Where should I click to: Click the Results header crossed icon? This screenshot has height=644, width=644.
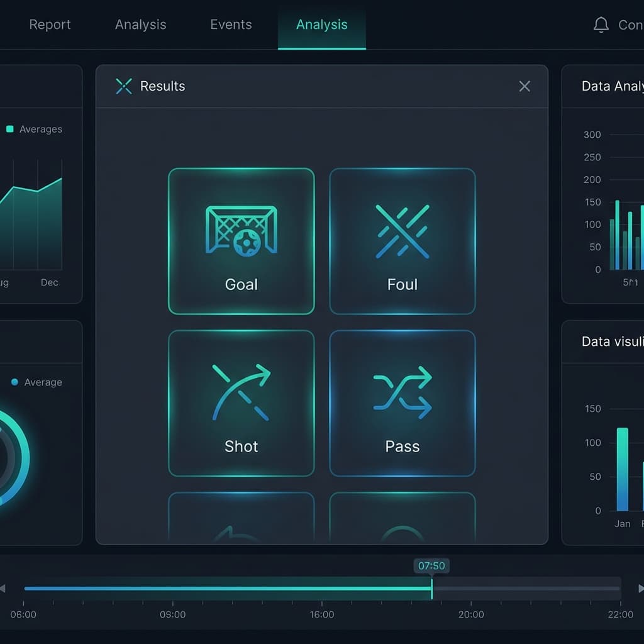[x=124, y=86]
